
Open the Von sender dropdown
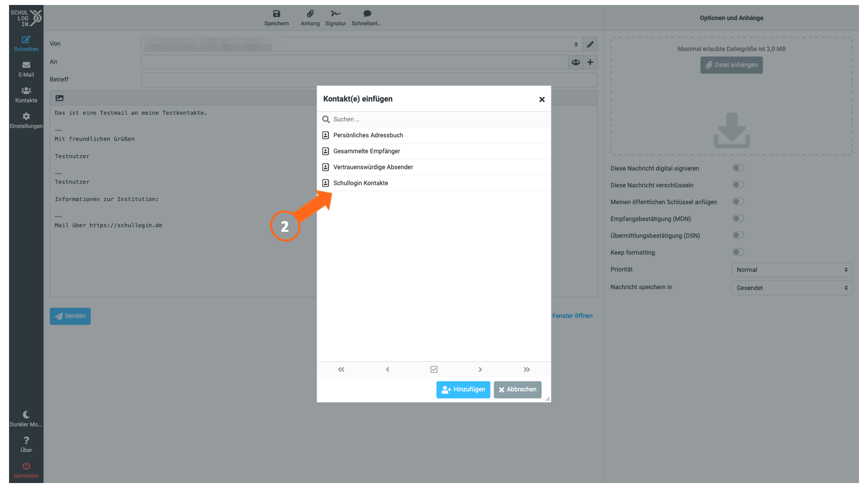pyautogui.click(x=362, y=44)
